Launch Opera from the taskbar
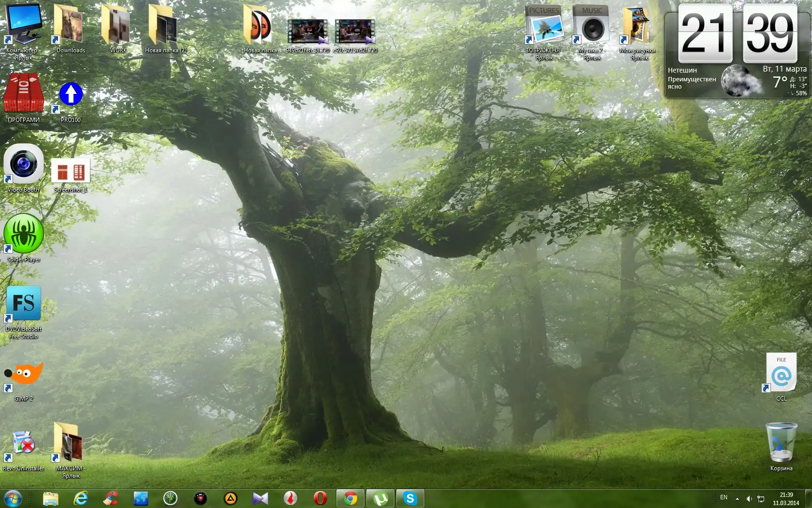The height and width of the screenshot is (508, 812). pos(320,498)
